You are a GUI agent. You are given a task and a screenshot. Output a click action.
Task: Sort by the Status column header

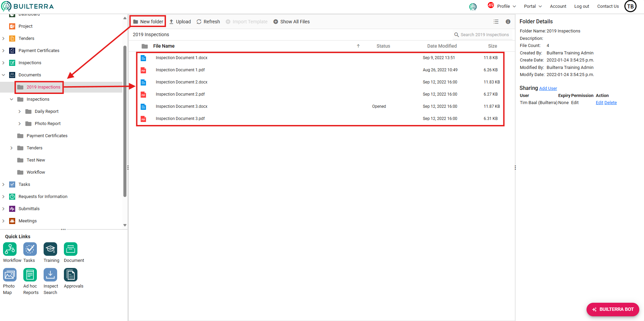click(x=383, y=46)
